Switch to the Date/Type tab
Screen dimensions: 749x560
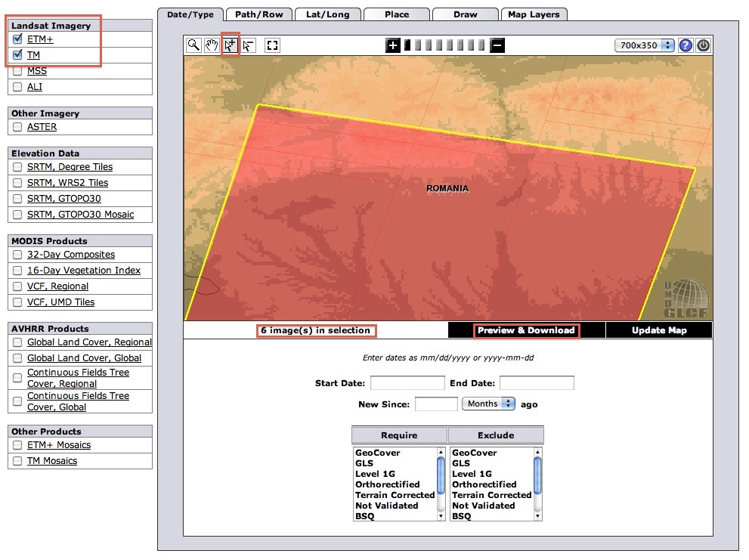coord(190,14)
